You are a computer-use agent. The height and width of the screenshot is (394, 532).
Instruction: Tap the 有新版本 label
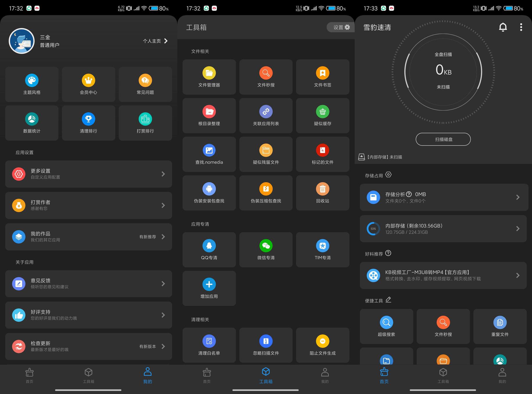tap(148, 346)
